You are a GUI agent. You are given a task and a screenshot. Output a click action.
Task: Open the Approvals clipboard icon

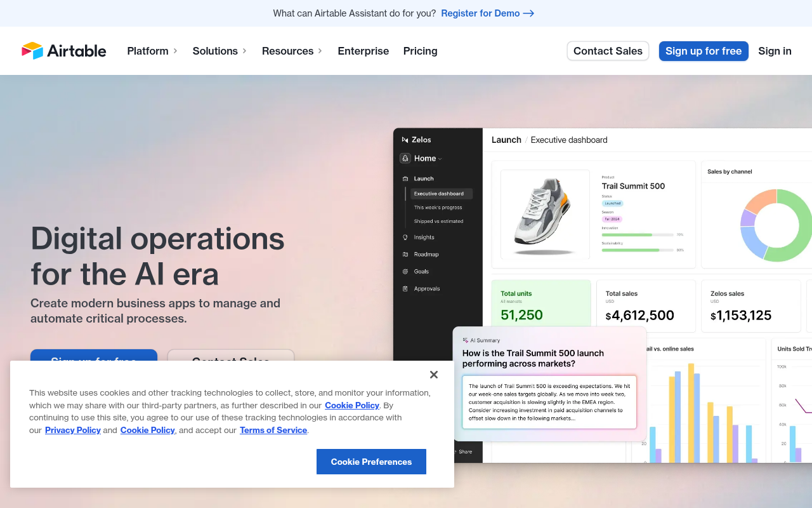coord(405,288)
